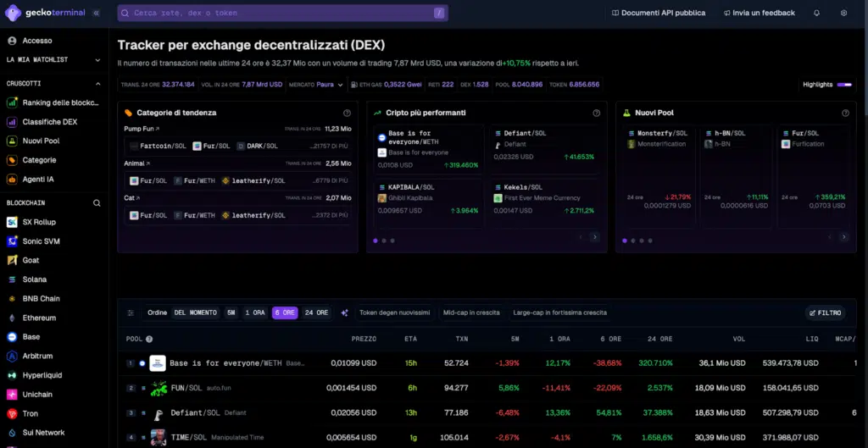Viewport: 868px width, 448px height.
Task: Click the POOL column help icon
Action: [149, 339]
